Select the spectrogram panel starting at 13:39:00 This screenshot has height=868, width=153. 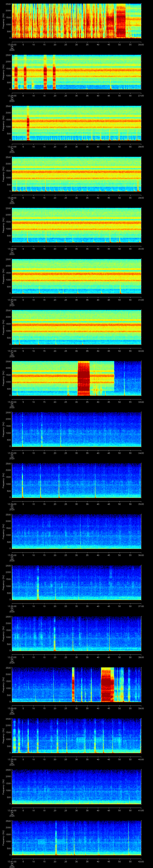point(76,736)
